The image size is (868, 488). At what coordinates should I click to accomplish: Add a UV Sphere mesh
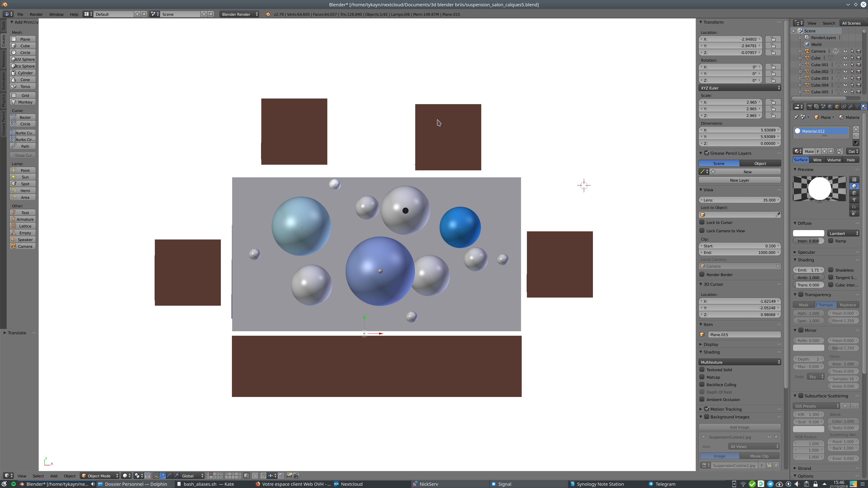23,59
